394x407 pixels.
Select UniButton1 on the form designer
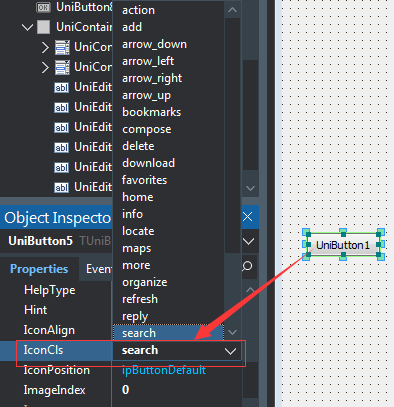point(343,245)
